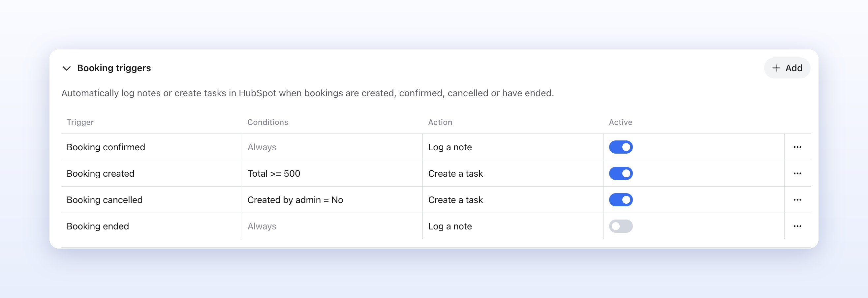Select the Booking created trigger cell

[151, 173]
